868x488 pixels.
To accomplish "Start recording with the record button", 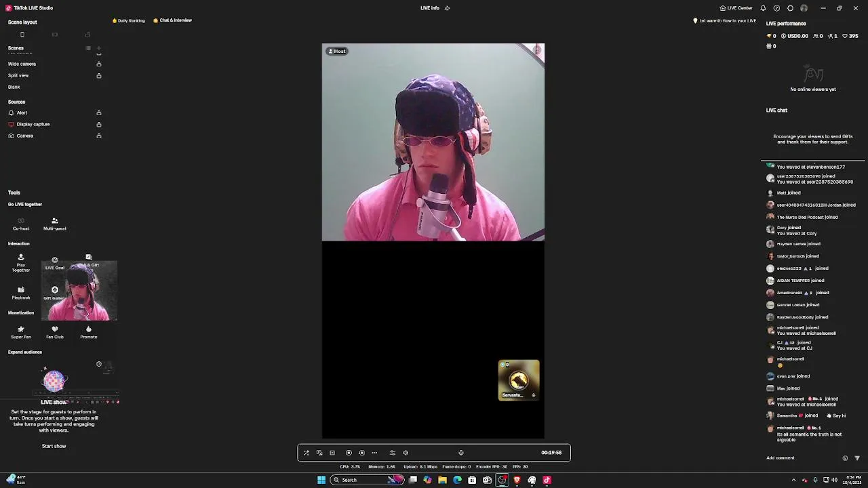I will 349,453.
